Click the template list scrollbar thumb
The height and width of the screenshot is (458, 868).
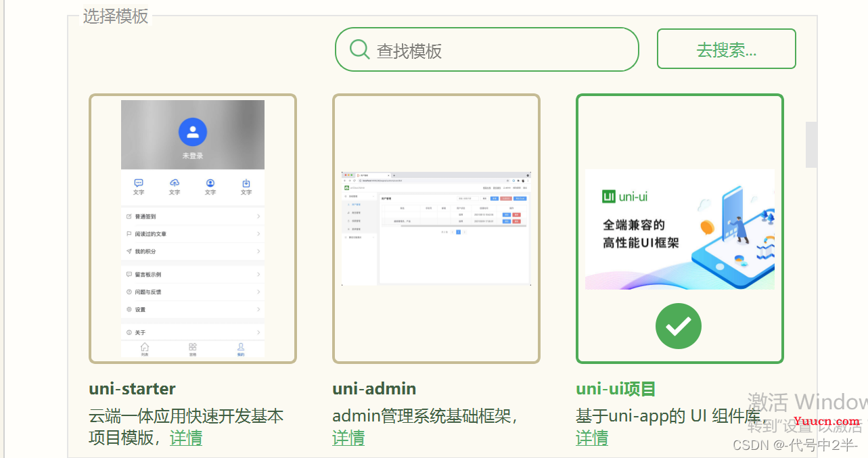coord(810,145)
